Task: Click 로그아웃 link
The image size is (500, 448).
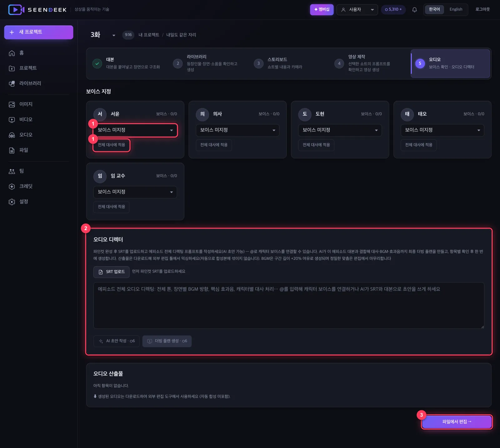Action: click(x=482, y=9)
